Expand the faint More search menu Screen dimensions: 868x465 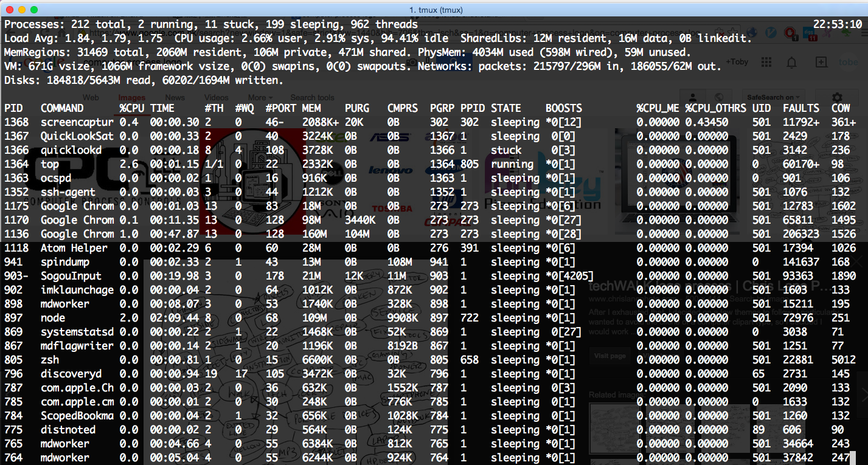point(260,97)
